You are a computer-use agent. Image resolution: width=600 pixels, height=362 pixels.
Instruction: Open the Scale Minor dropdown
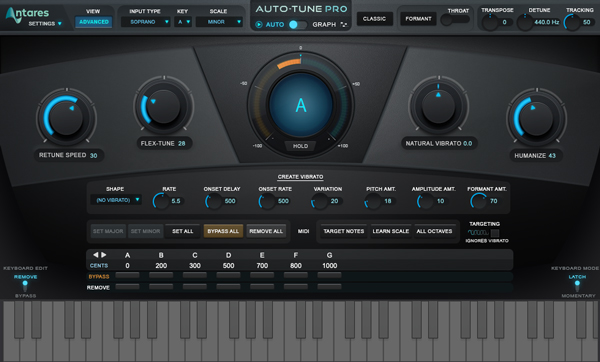pyautogui.click(x=219, y=22)
